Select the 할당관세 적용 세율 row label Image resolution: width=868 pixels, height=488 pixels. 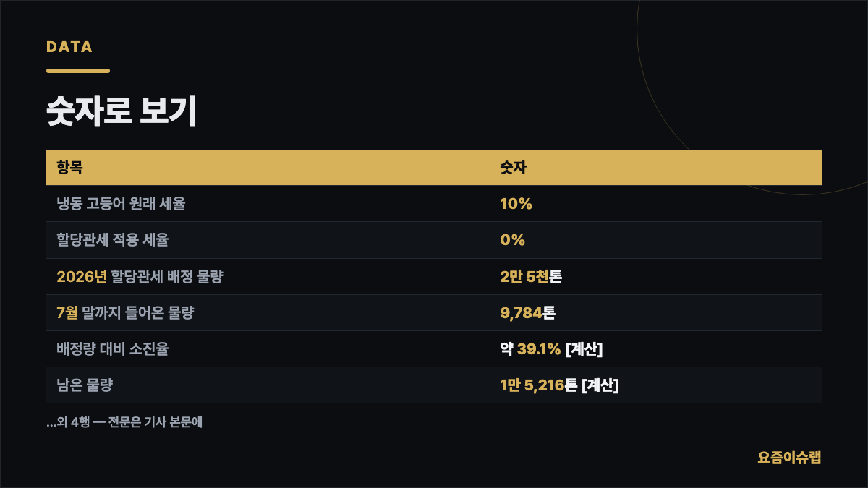click(113, 240)
